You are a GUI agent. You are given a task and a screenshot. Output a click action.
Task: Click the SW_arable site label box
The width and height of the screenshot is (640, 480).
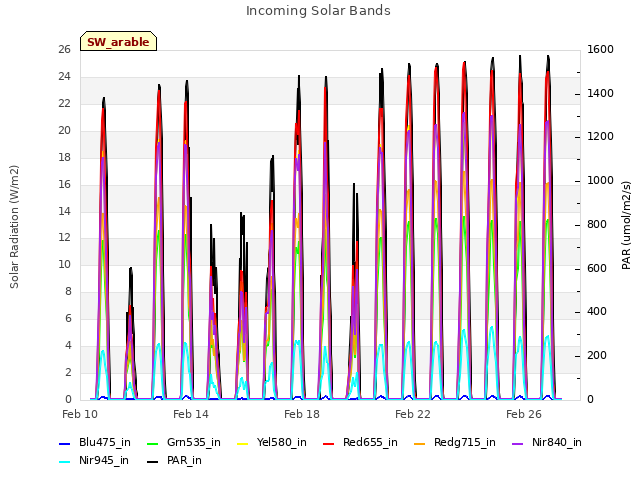(118, 41)
